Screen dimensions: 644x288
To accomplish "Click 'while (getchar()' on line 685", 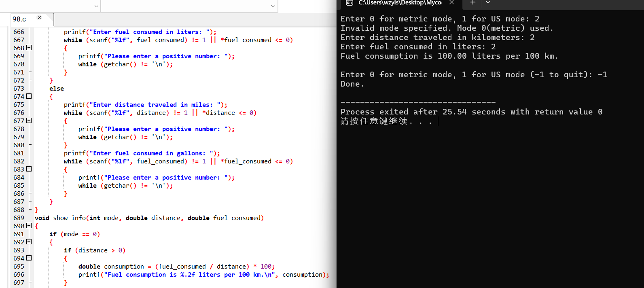I will pos(125,186).
